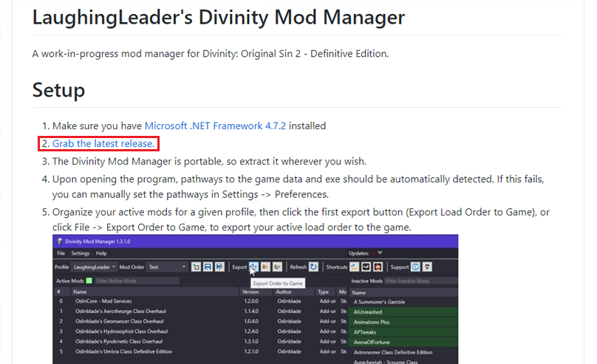The height and width of the screenshot is (364, 597).
Task: Click the Author column header
Action: tap(293, 292)
